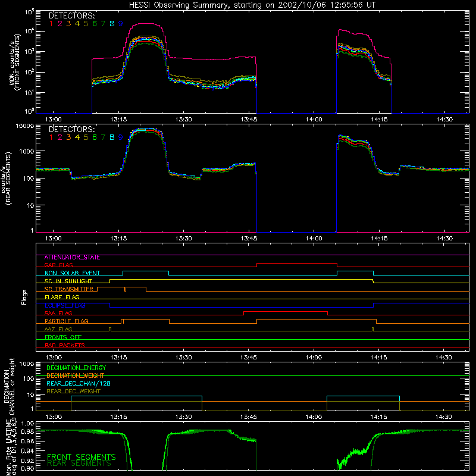Screen dimensions: 476x476
Task: Select cyan detector 8 in front segments legend
Action: click(112, 24)
